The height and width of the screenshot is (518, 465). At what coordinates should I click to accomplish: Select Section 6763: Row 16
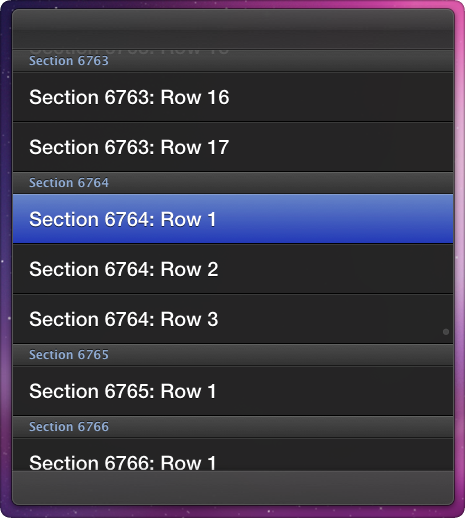[233, 97]
